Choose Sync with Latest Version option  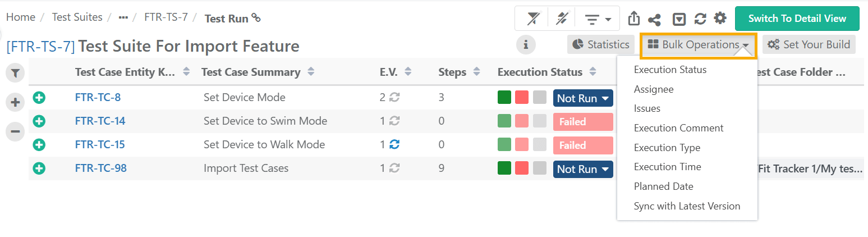pos(687,206)
